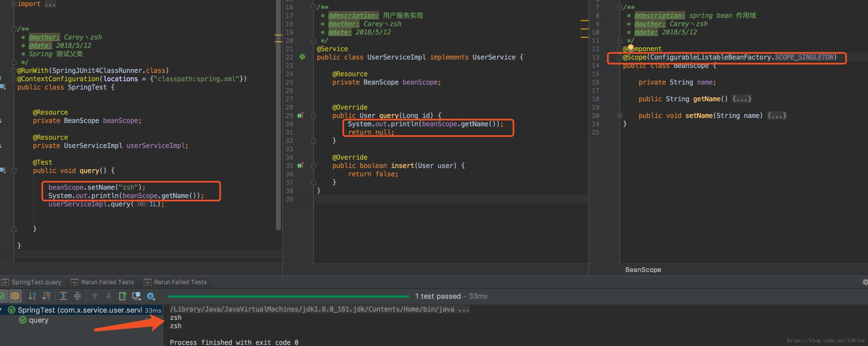Expand the folded setName method in BeanScope

(x=619, y=116)
